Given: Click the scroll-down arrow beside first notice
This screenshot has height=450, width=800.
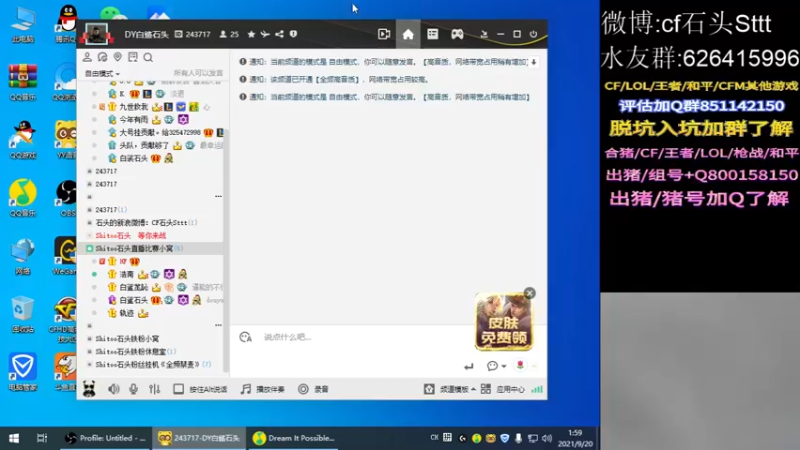Looking at the screenshot, I should click(534, 62).
